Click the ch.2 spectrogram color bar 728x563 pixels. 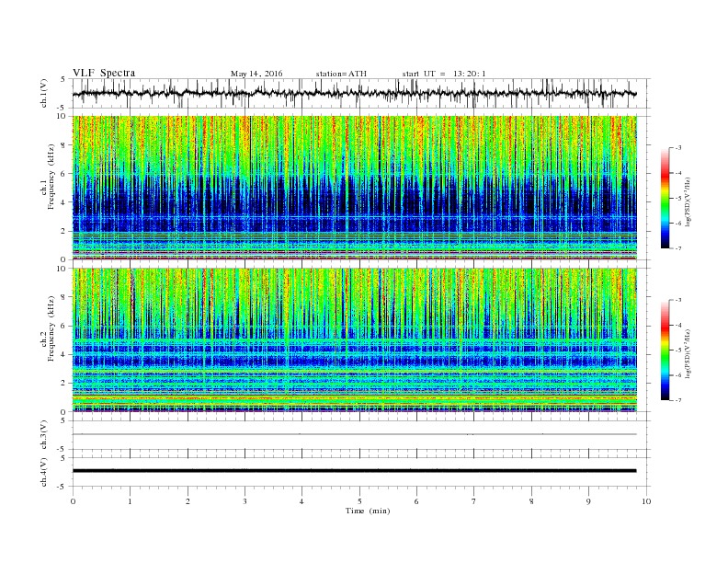point(665,350)
